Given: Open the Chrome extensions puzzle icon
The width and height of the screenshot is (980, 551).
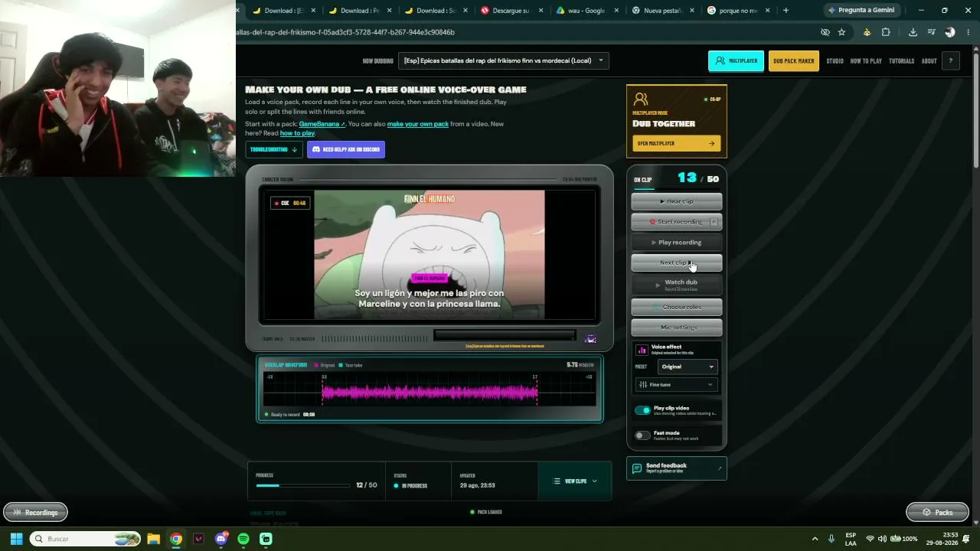Looking at the screenshot, I should pyautogui.click(x=886, y=32).
